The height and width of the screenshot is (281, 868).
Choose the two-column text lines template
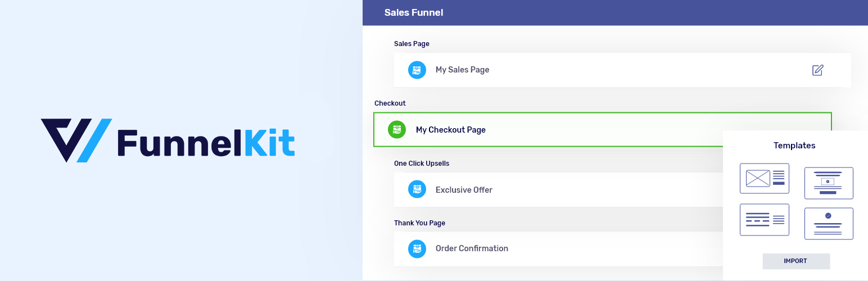click(x=764, y=219)
